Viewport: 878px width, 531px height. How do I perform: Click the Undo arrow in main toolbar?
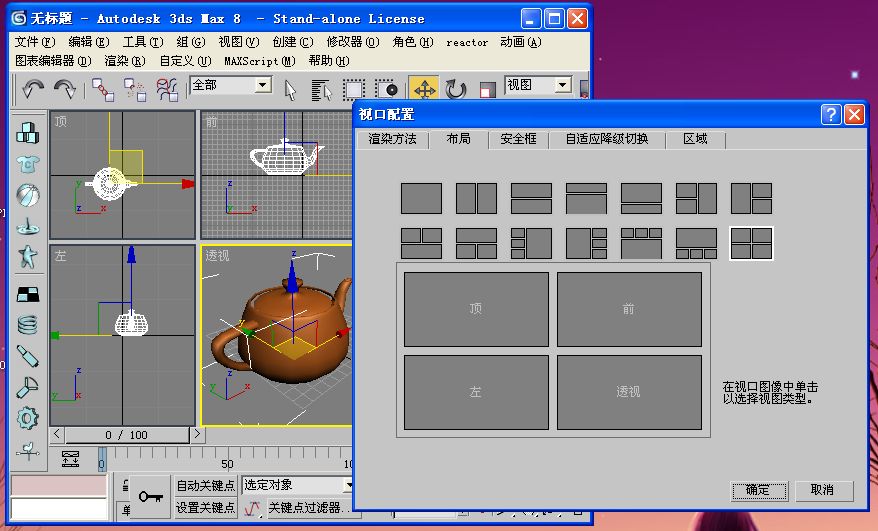[33, 90]
